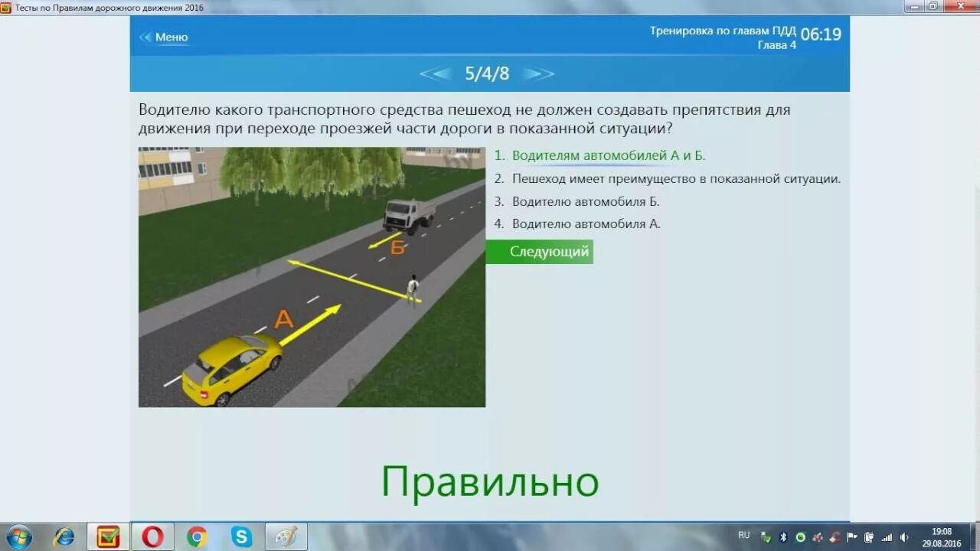The image size is (980, 551).
Task: Click the Action Center flag icon
Action: (x=853, y=537)
